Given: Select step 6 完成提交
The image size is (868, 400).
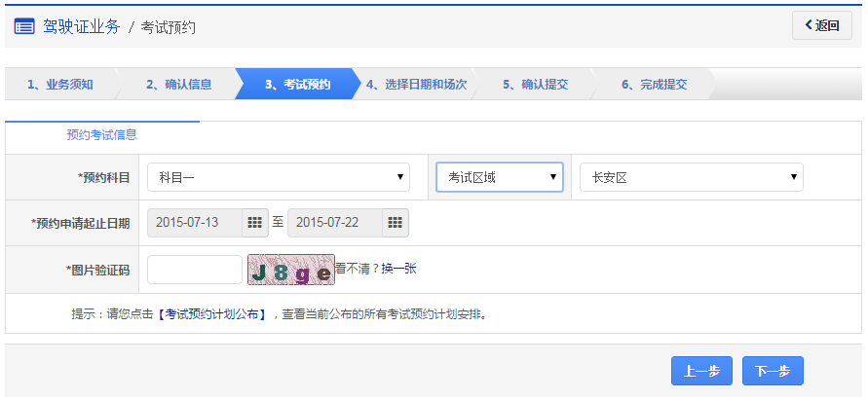Looking at the screenshot, I should click(654, 85).
